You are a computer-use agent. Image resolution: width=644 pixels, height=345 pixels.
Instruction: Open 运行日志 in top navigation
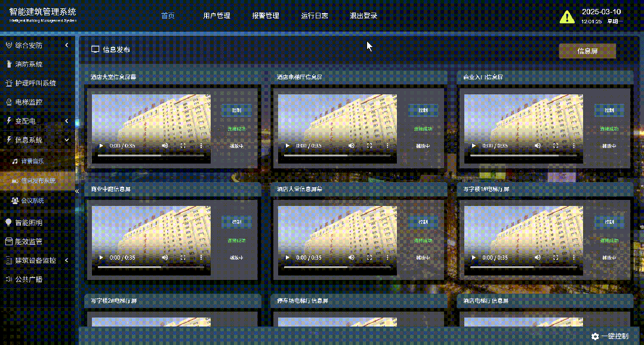[315, 16]
